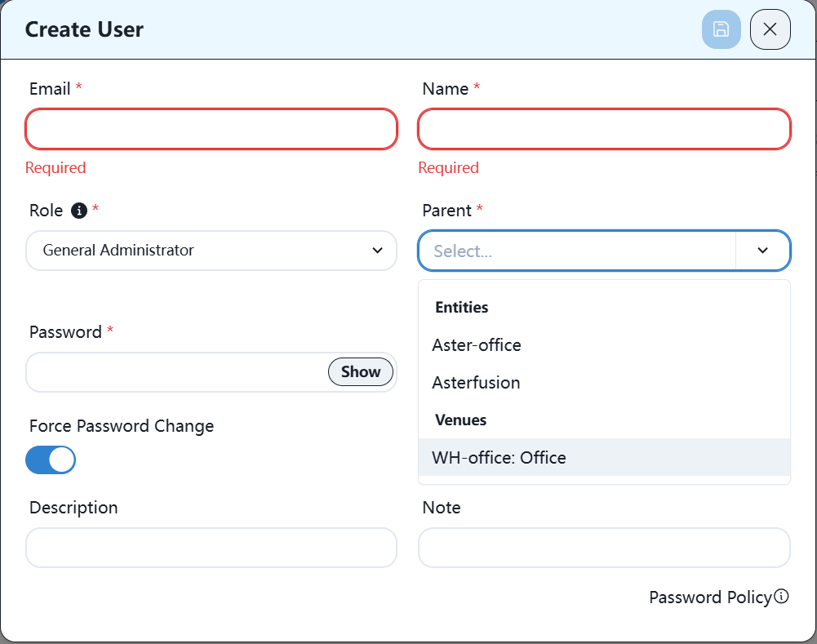Click the Password Policy info icon
Screen dimensions: 817x644
[781, 597]
